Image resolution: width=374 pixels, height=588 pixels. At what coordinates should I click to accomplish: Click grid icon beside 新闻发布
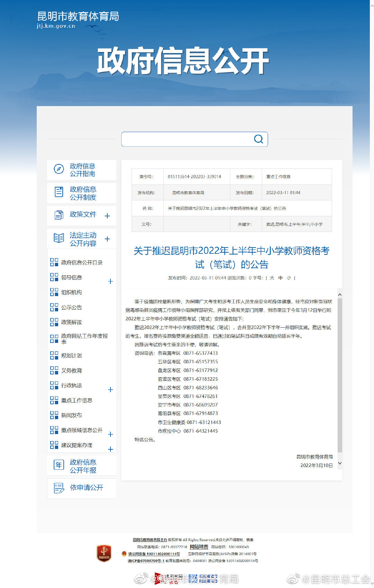click(54, 415)
